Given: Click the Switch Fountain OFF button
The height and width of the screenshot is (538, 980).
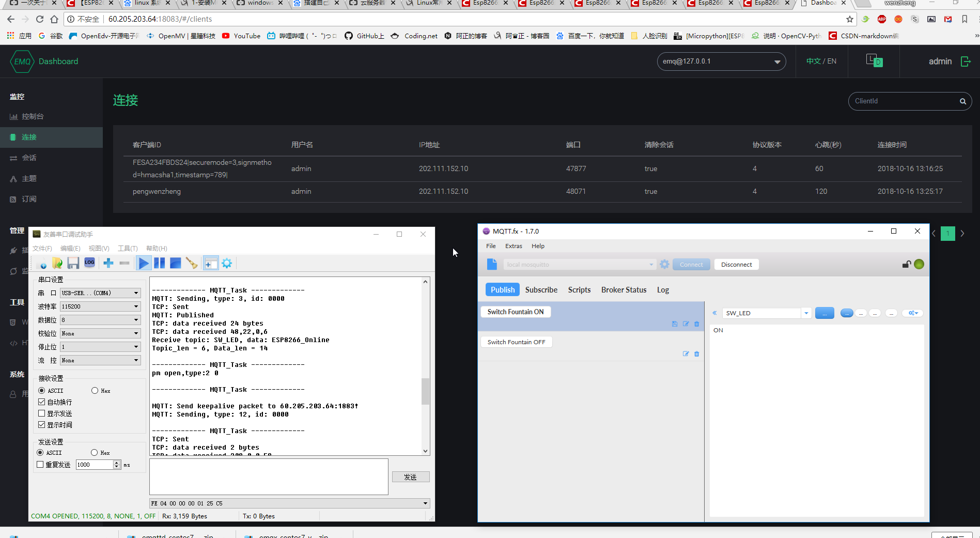Looking at the screenshot, I should pos(517,342).
